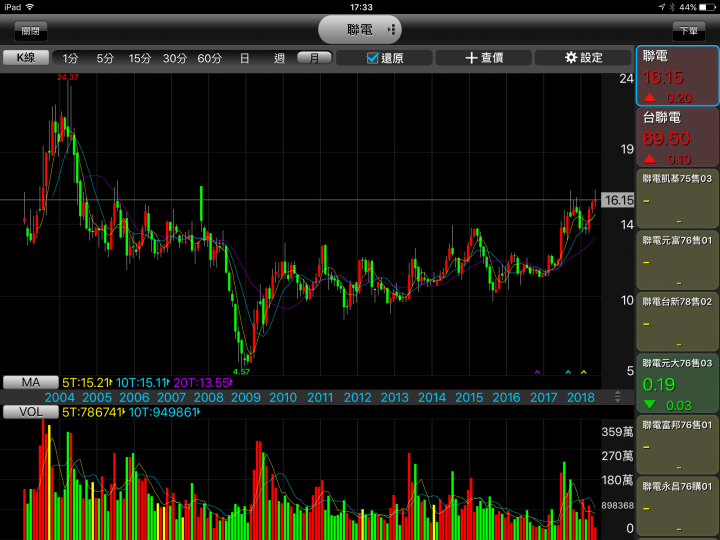Tap the Wi-Fi icon in status bar
This screenshot has height=540, width=720.
(30, 6)
